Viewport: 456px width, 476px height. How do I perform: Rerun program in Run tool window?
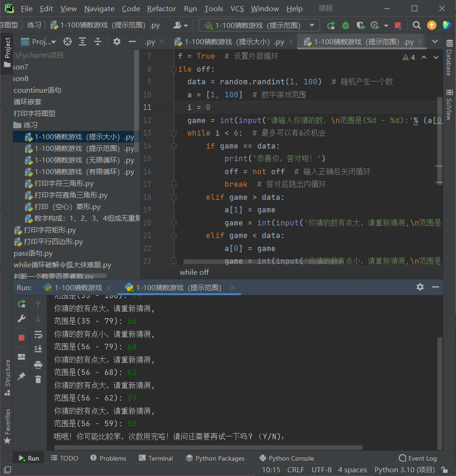point(21,304)
